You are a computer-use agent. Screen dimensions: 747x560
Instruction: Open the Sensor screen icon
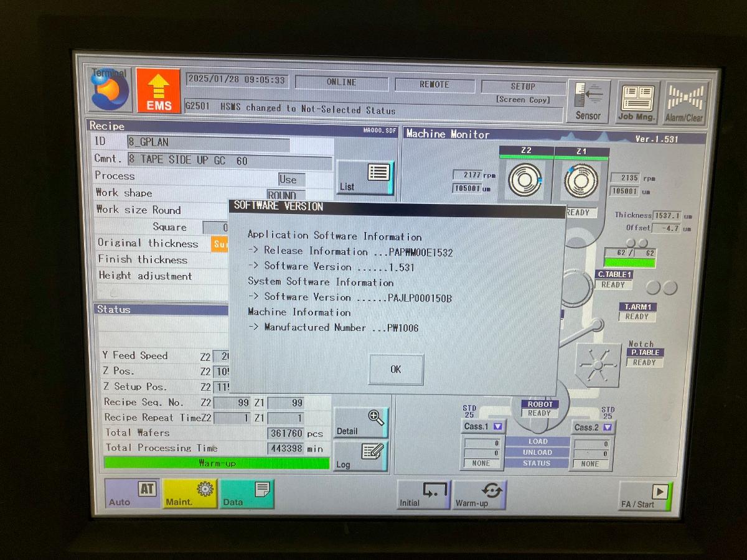(x=588, y=101)
